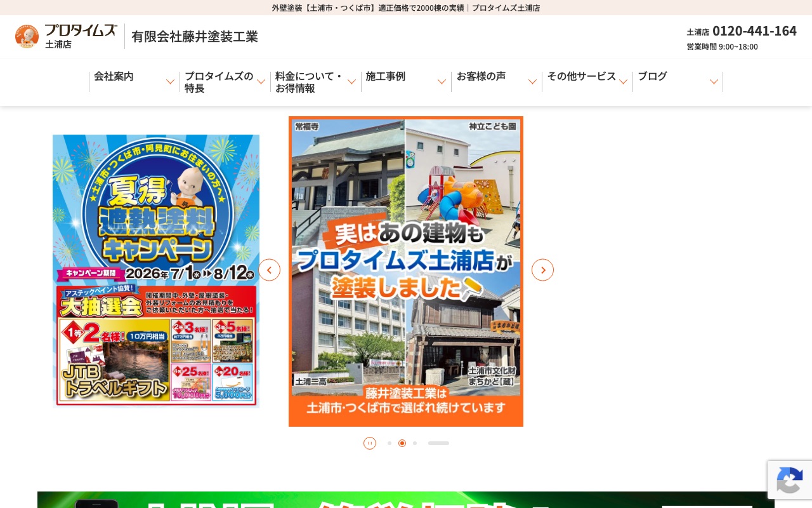The height and width of the screenshot is (508, 812).
Task: Click the green banner at page bottom
Action: click(406, 500)
